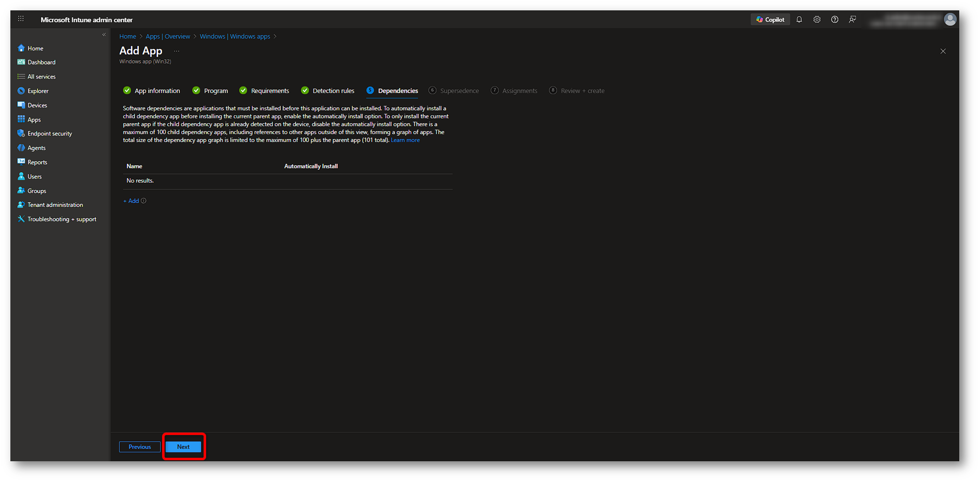
Task: Collapse the left navigation sidebar
Action: tap(104, 35)
